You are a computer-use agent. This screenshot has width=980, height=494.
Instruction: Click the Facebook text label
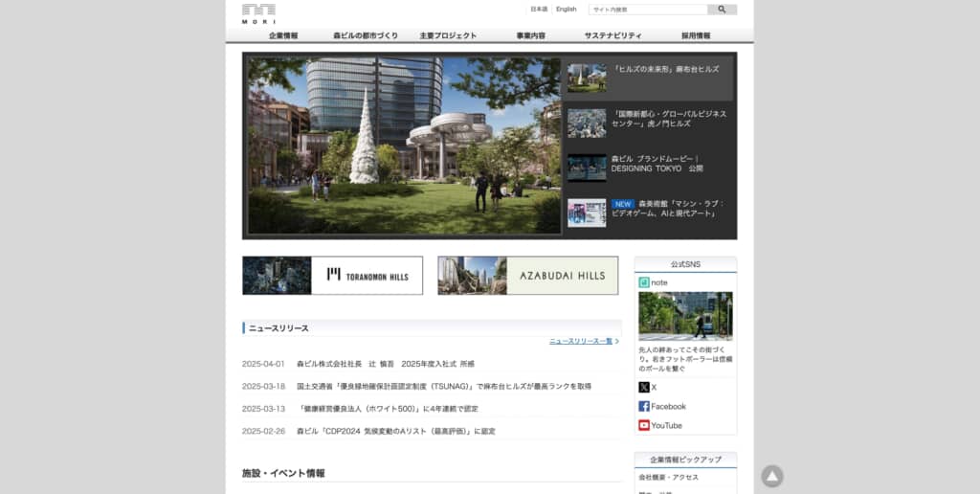(x=668, y=407)
